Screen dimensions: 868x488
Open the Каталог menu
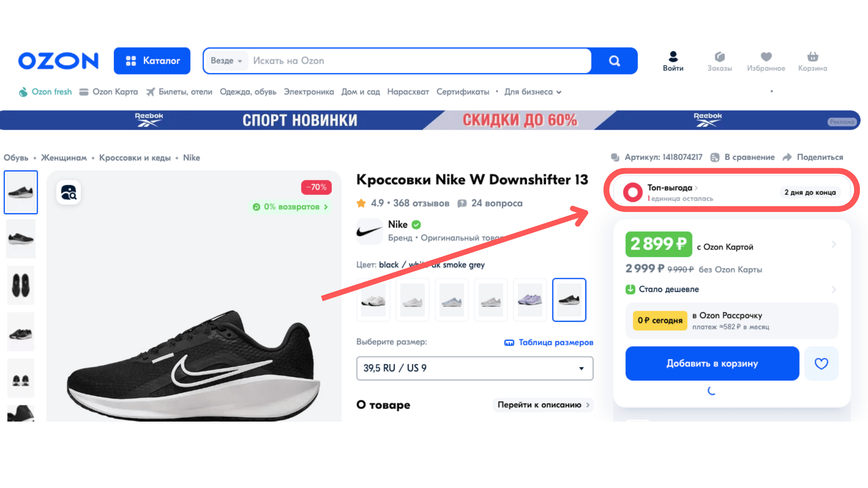[x=152, y=61]
